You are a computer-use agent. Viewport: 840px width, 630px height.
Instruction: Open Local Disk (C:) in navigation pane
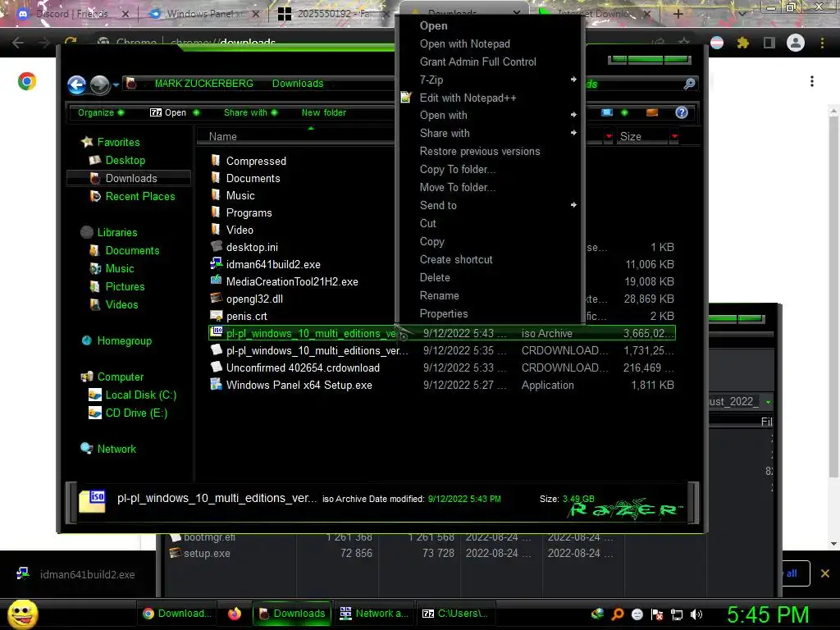coord(133,395)
